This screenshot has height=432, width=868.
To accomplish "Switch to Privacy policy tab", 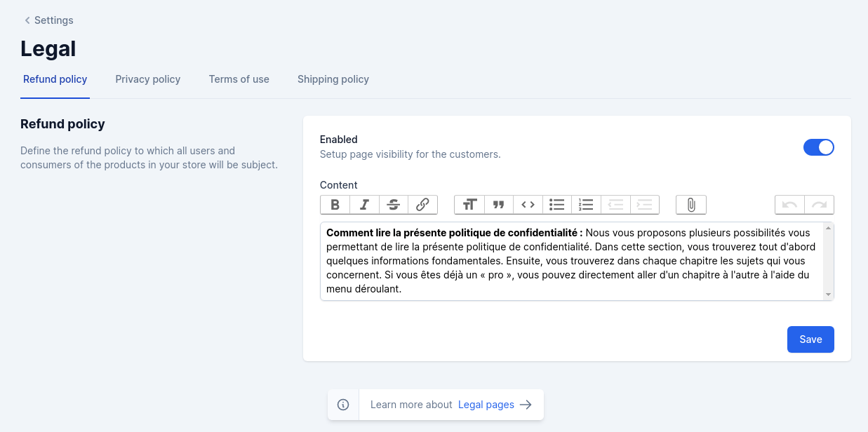I will [148, 79].
